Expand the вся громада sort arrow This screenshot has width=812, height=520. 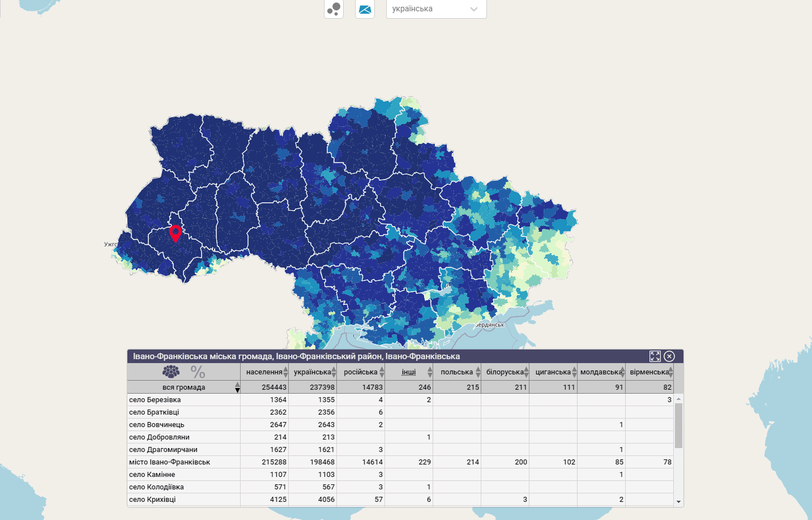[x=237, y=387]
